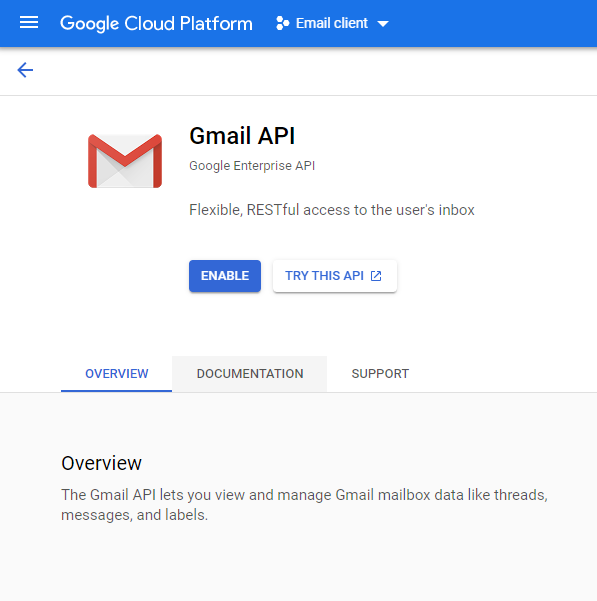Click the Google Enterprise API subtitle
Image resolution: width=597 pixels, height=601 pixels.
(252, 166)
